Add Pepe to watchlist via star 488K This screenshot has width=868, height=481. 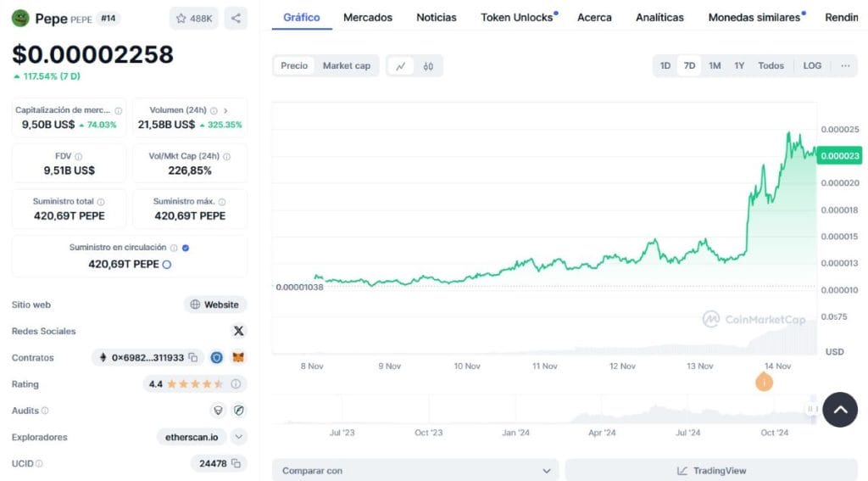(x=194, y=19)
